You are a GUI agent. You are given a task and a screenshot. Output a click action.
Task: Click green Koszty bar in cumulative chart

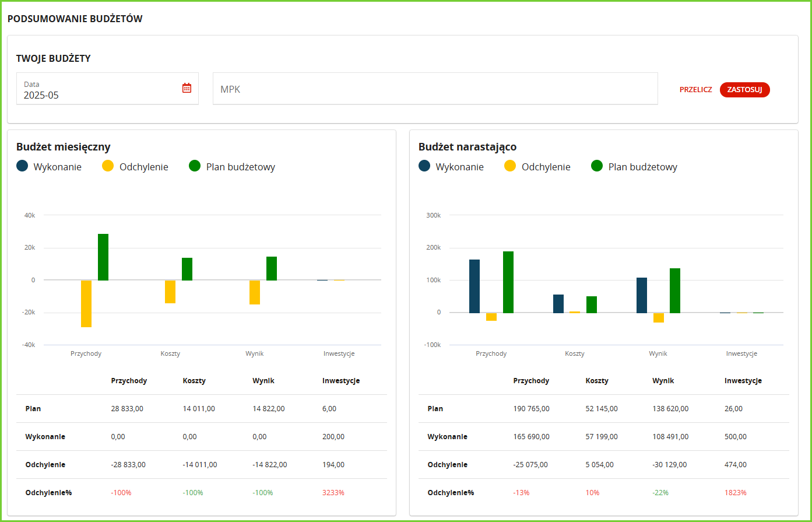(x=592, y=304)
